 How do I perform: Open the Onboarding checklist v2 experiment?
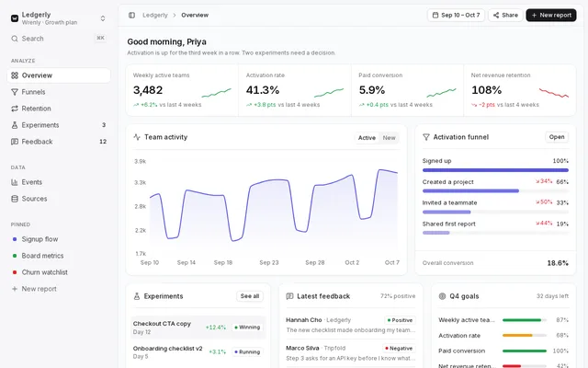pyautogui.click(x=198, y=352)
